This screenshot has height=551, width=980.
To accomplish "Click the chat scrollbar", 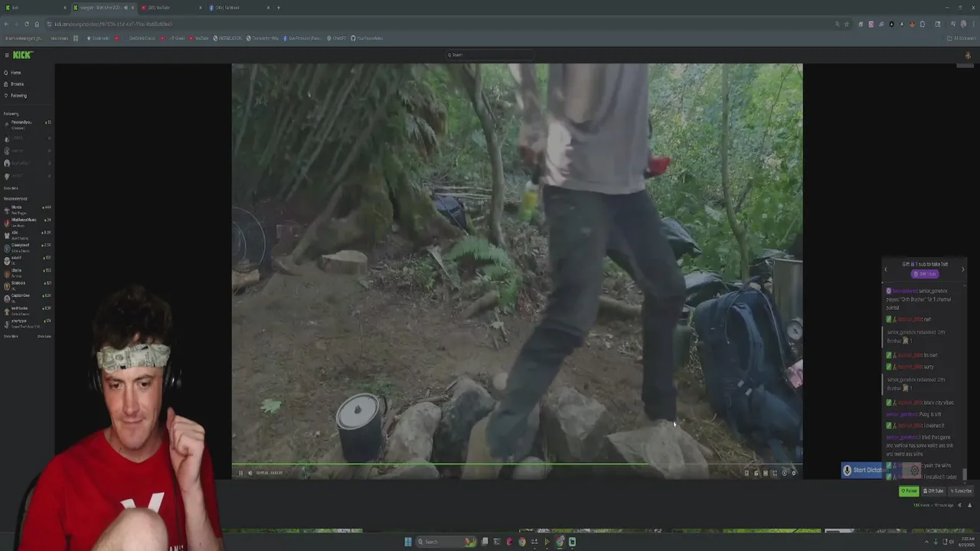I will pos(965,474).
